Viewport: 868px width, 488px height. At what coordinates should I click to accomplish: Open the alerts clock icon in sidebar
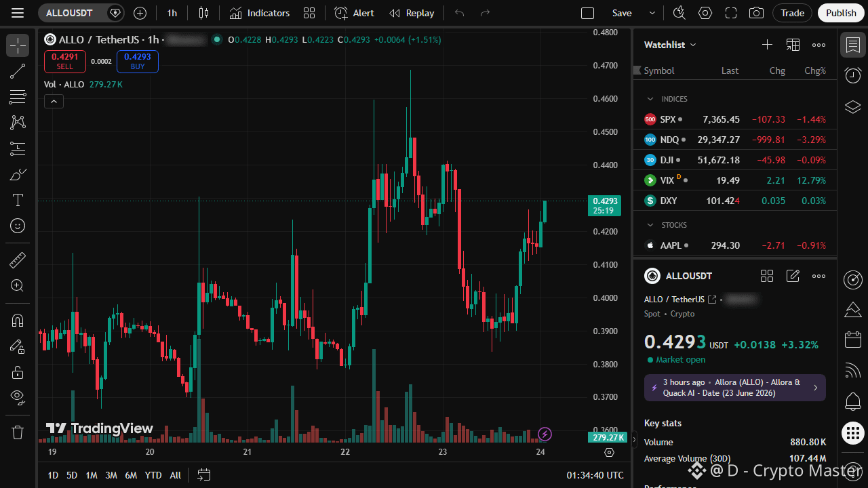(x=853, y=76)
